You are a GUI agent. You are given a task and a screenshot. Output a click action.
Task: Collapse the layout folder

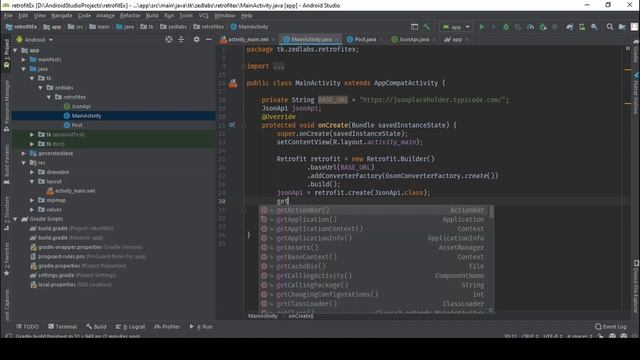point(32,182)
